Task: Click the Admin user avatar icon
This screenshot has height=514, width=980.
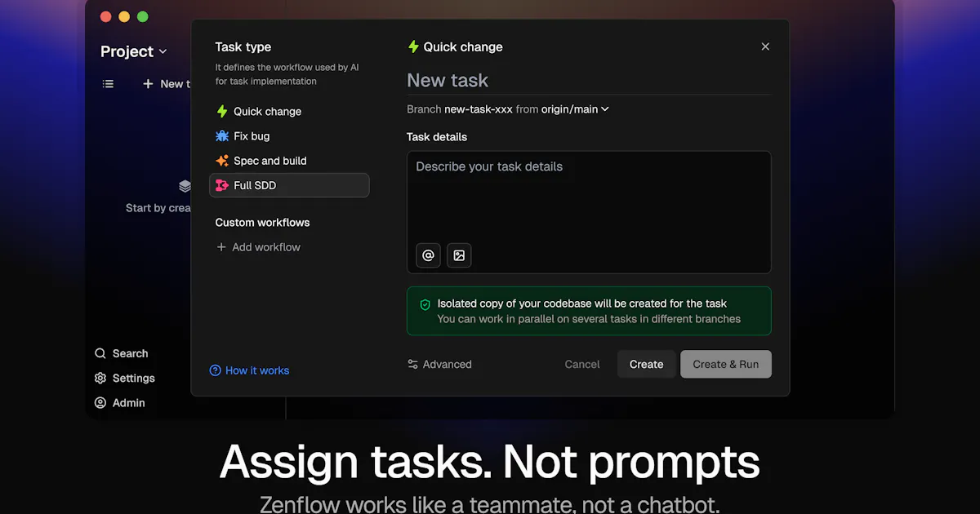Action: (100, 402)
